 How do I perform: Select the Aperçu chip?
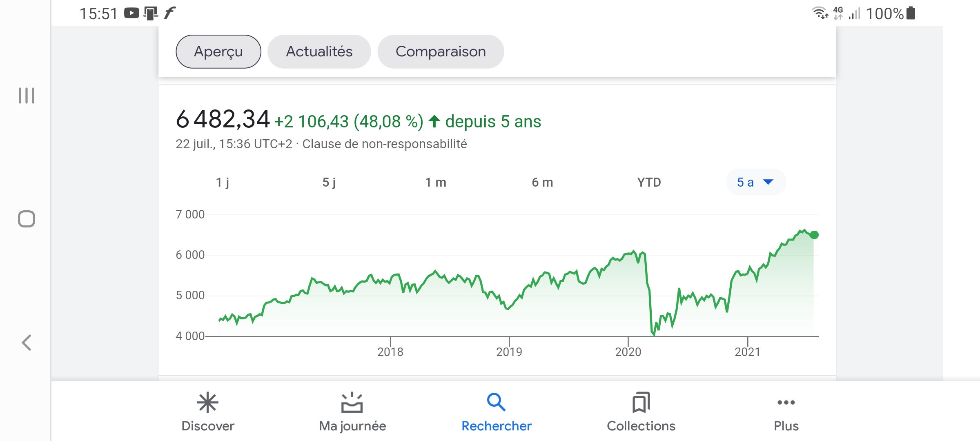point(218,52)
